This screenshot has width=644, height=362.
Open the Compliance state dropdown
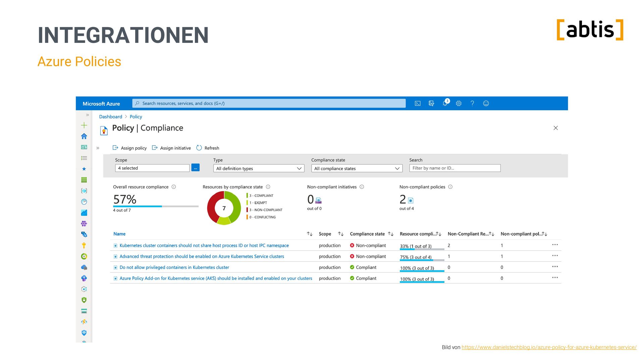click(x=357, y=168)
